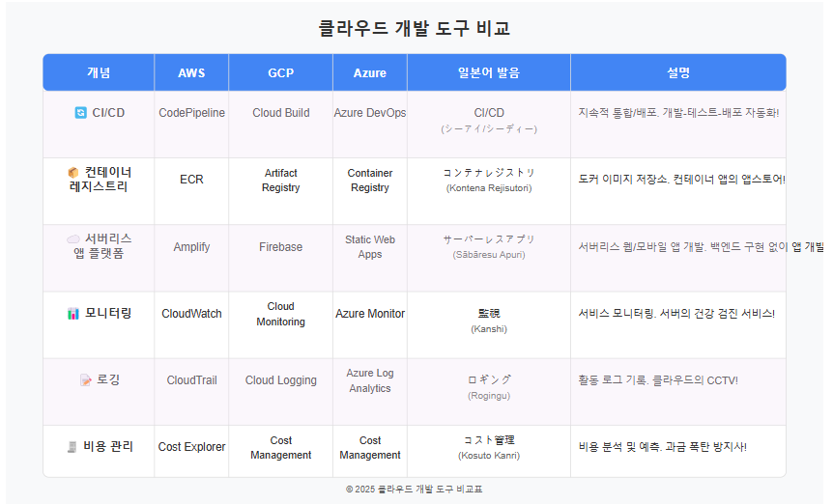Click the Sābāresu Apuri pronunciation text

click(489, 255)
